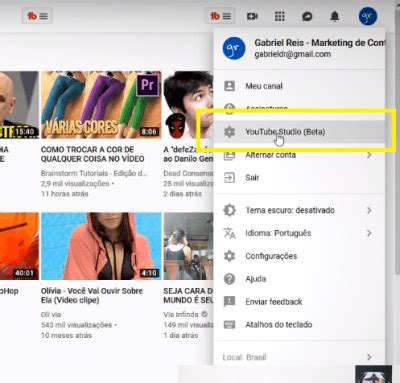Open the thumbnail with 15:40 duration
The height and width of the screenshot is (383, 400).
click(x=19, y=105)
